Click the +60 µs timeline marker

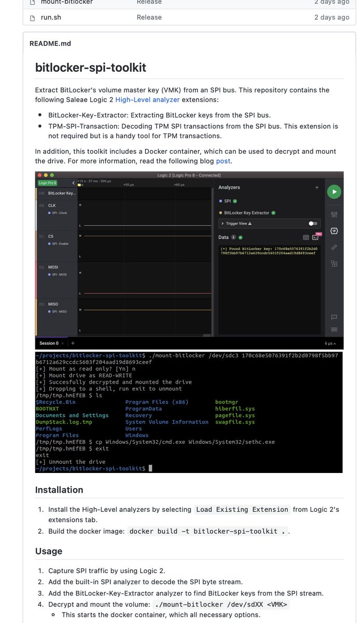pyautogui.click(x=179, y=184)
